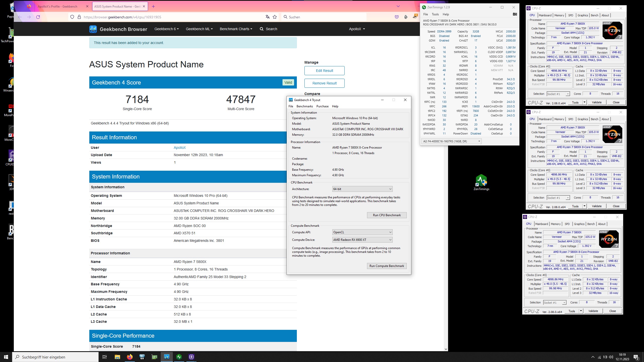The height and width of the screenshot is (362, 644).
Task: Switch to Memory tab in top CPU-Z window
Action: pyautogui.click(x=559, y=15)
